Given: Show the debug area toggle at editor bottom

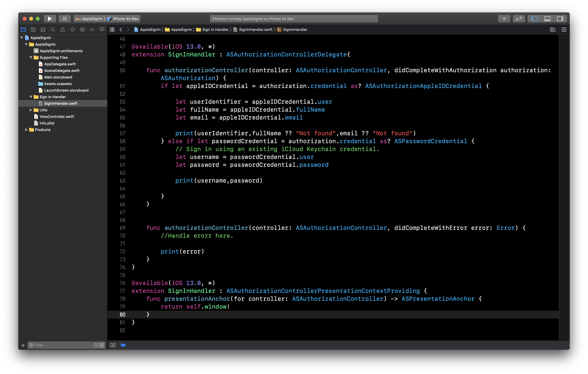Looking at the screenshot, I should (113, 345).
